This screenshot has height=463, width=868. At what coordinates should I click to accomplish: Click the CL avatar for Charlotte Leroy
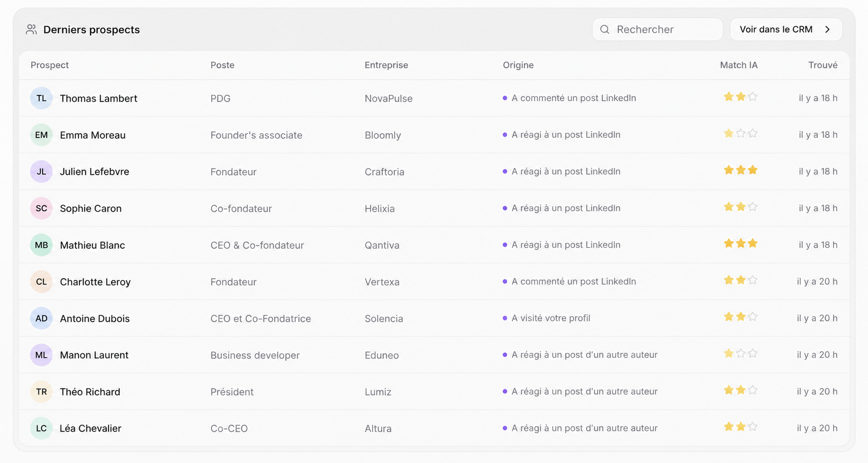[41, 282]
